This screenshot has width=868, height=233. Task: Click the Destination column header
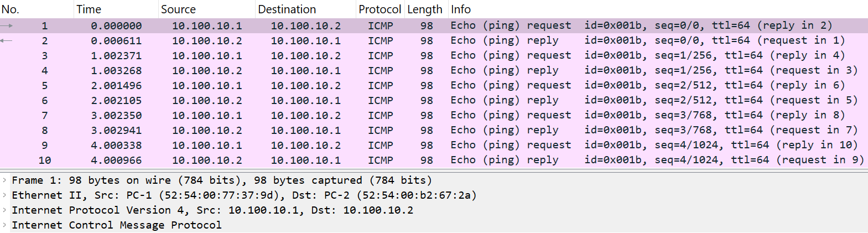point(287,9)
